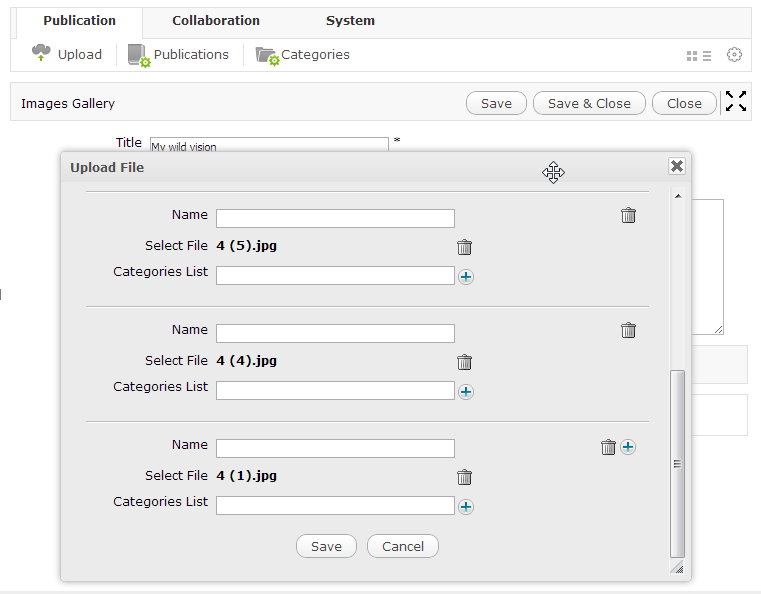Click Cancel in the Upload File dialog
Screen dimensions: 761x594
pos(403,546)
